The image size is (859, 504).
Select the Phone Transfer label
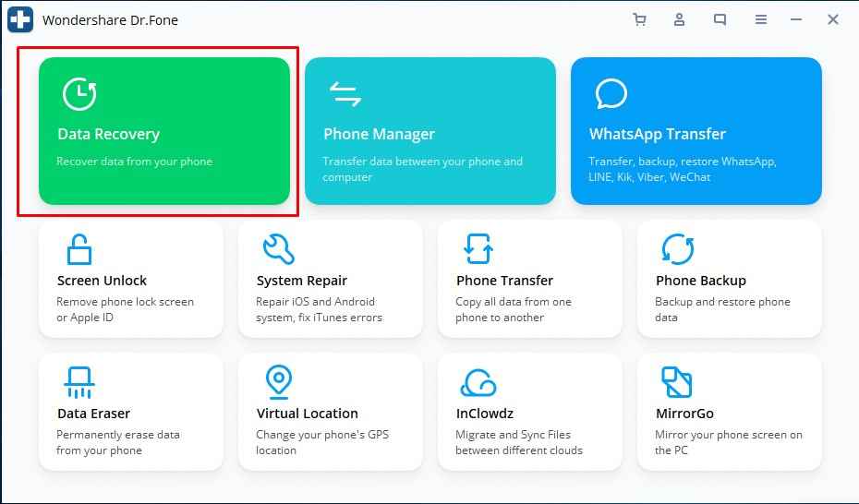coord(504,281)
